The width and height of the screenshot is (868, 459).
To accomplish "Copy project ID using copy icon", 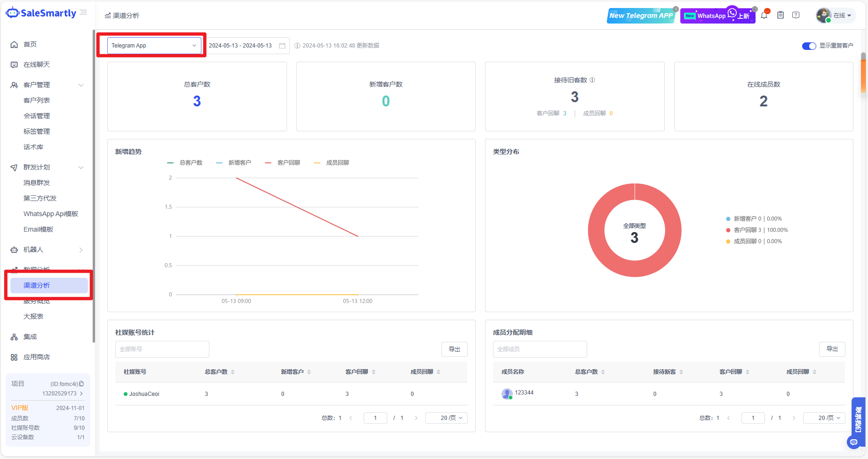I will 82,384.
